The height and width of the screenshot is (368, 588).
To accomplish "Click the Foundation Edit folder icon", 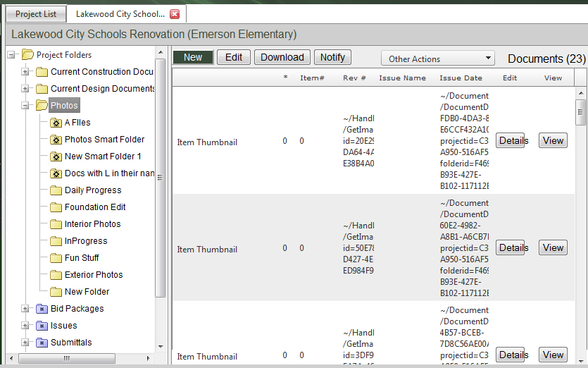I will click(56, 207).
